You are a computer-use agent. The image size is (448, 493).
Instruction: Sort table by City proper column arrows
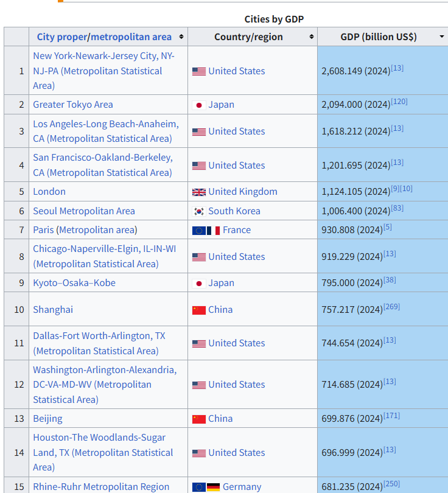(181, 37)
